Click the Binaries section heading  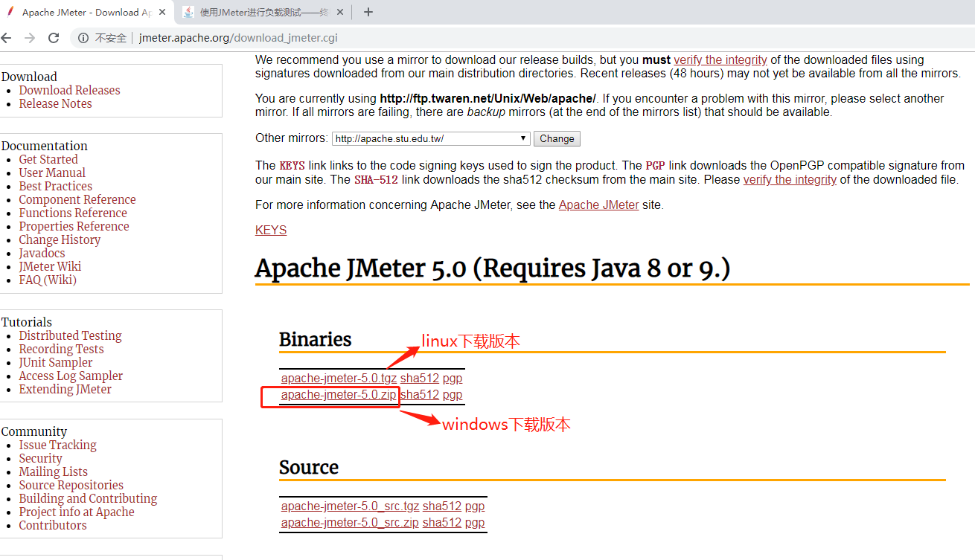tap(315, 340)
